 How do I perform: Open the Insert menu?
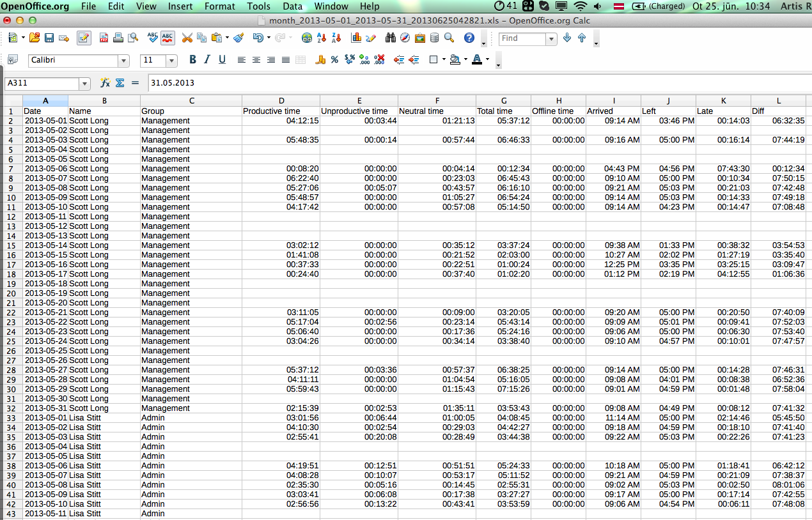(180, 6)
